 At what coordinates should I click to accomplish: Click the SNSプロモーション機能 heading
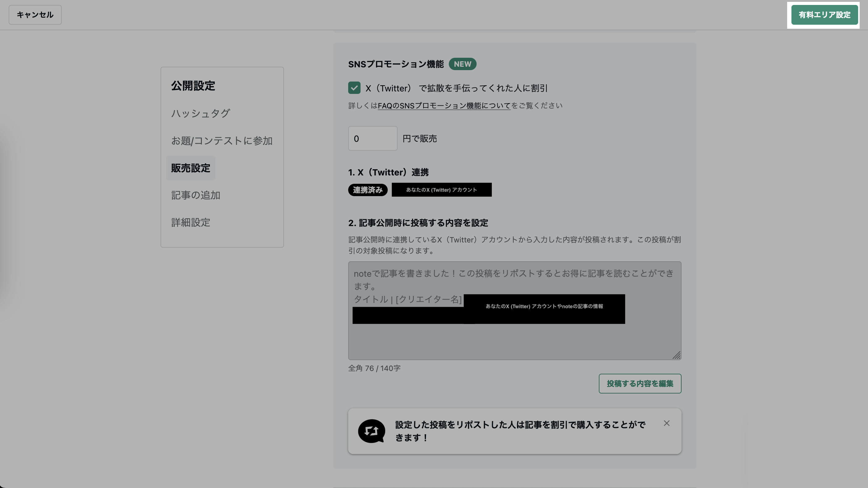pyautogui.click(x=396, y=64)
